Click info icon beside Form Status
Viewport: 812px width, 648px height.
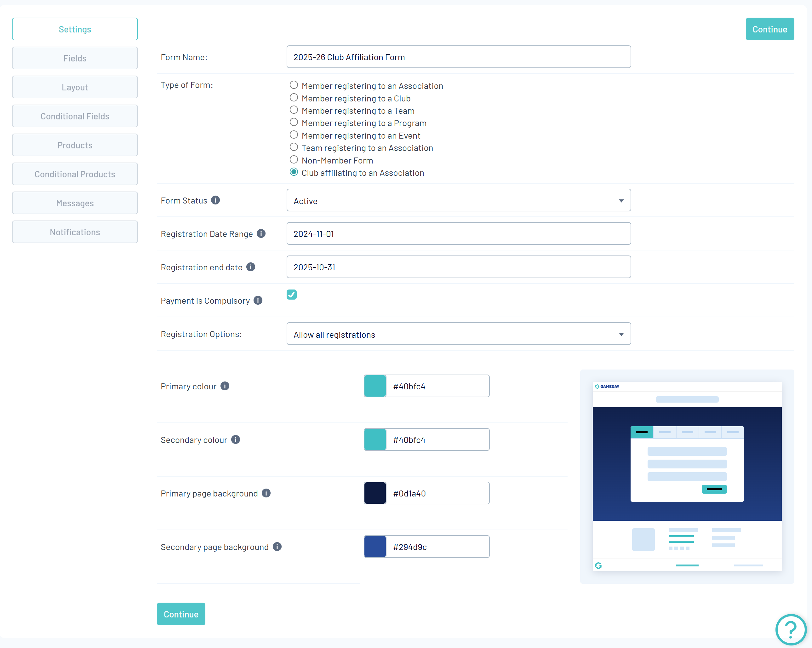click(x=215, y=200)
